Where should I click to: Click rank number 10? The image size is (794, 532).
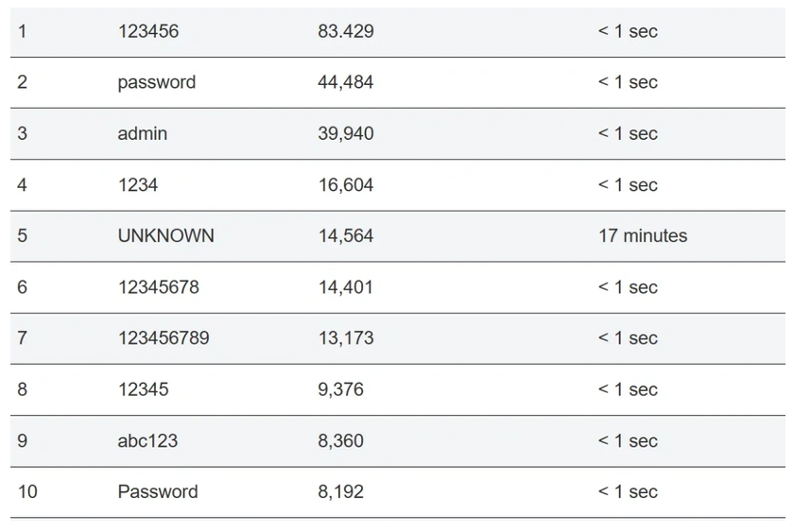pyautogui.click(x=27, y=491)
